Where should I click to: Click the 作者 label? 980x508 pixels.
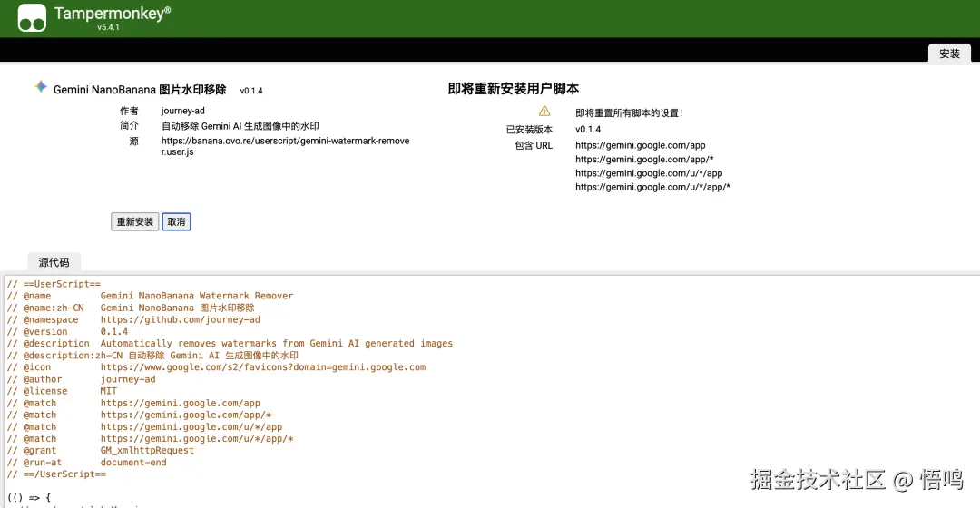point(130,111)
